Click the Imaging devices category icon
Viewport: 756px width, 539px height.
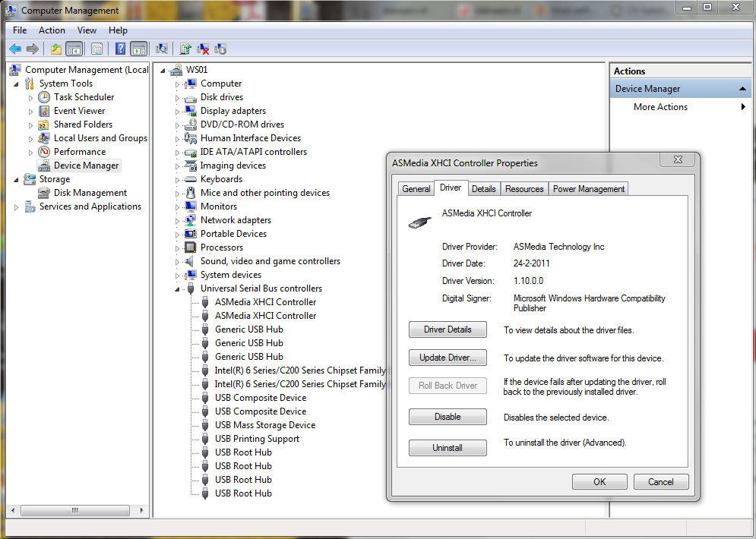(191, 165)
